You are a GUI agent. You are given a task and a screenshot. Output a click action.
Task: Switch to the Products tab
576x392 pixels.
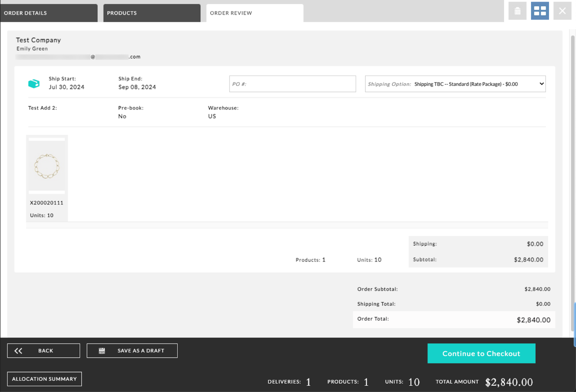pyautogui.click(x=122, y=13)
